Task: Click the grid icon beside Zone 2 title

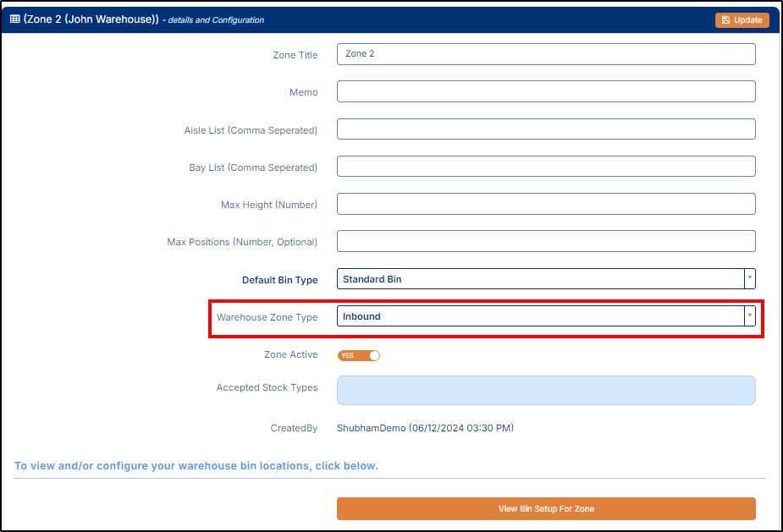Action: (x=15, y=19)
